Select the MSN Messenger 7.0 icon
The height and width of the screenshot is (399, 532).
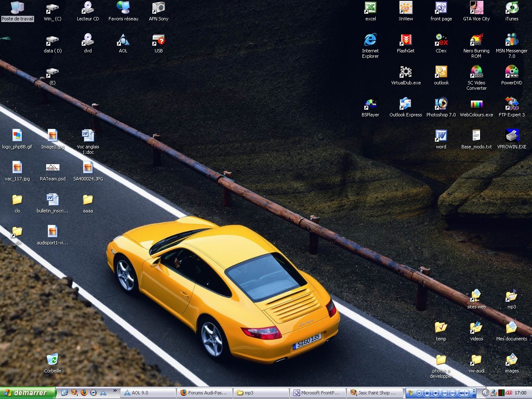[512, 40]
